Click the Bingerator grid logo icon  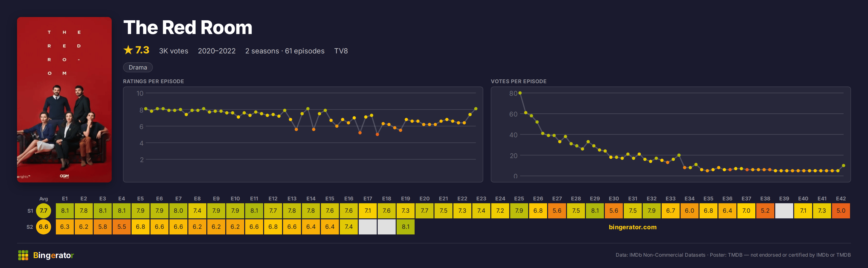[x=23, y=255]
